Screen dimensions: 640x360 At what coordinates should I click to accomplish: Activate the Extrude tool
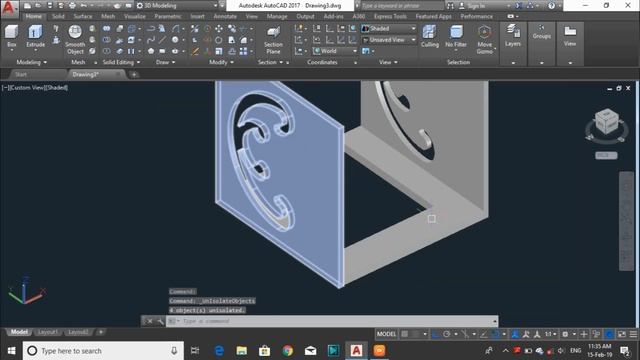click(x=36, y=36)
